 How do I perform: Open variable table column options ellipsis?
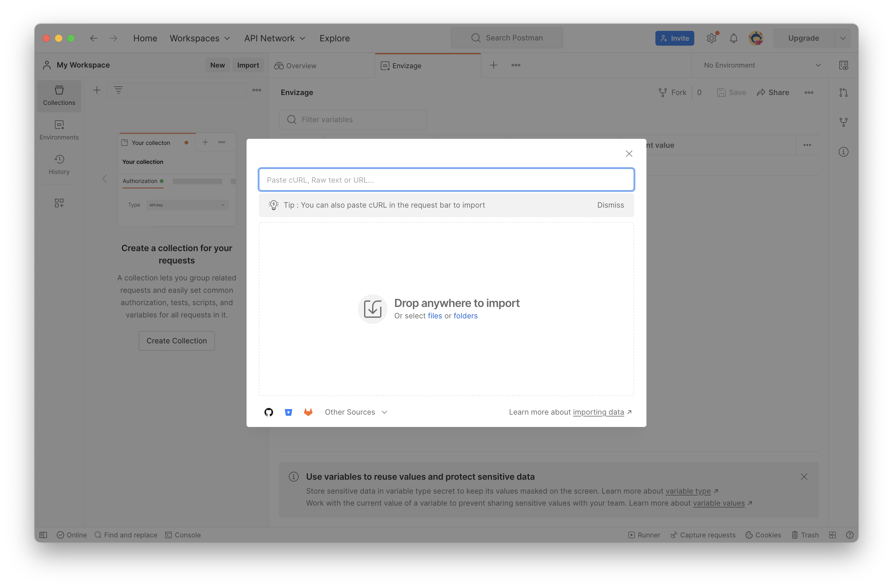[x=807, y=145]
